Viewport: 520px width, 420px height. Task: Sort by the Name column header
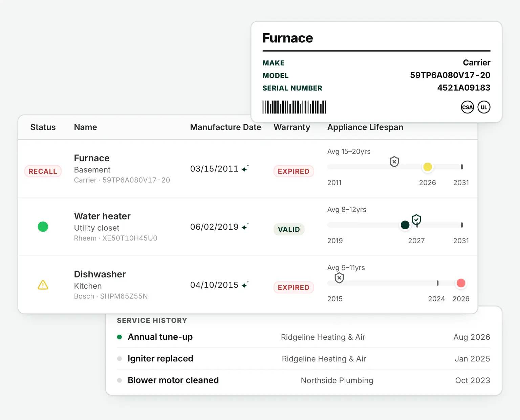click(86, 127)
